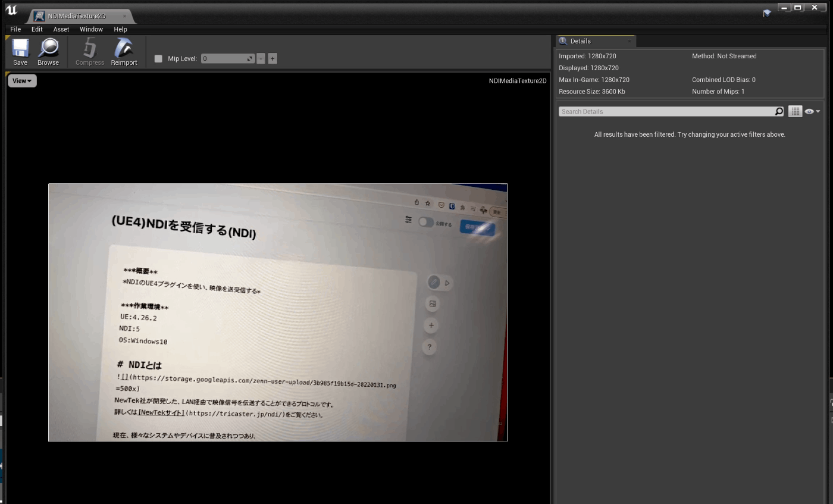Enable the Mip Level checkbox
Screen dimensions: 833x504
click(158, 58)
